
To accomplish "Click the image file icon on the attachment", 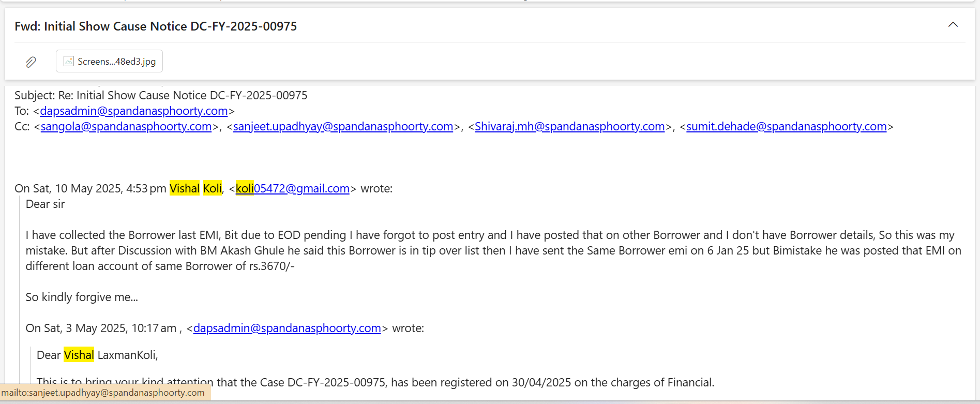I will (69, 61).
